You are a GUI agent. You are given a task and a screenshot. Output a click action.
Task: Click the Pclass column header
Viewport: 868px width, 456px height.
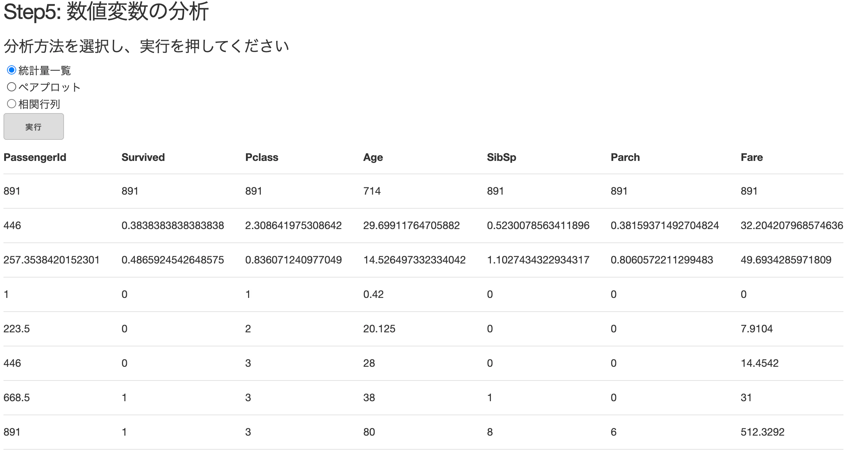pyautogui.click(x=262, y=157)
